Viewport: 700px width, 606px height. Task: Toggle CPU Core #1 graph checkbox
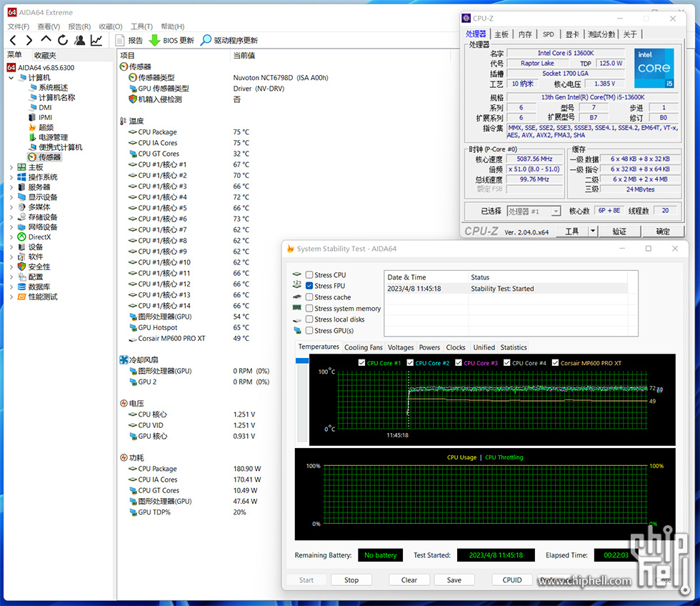[x=361, y=362]
